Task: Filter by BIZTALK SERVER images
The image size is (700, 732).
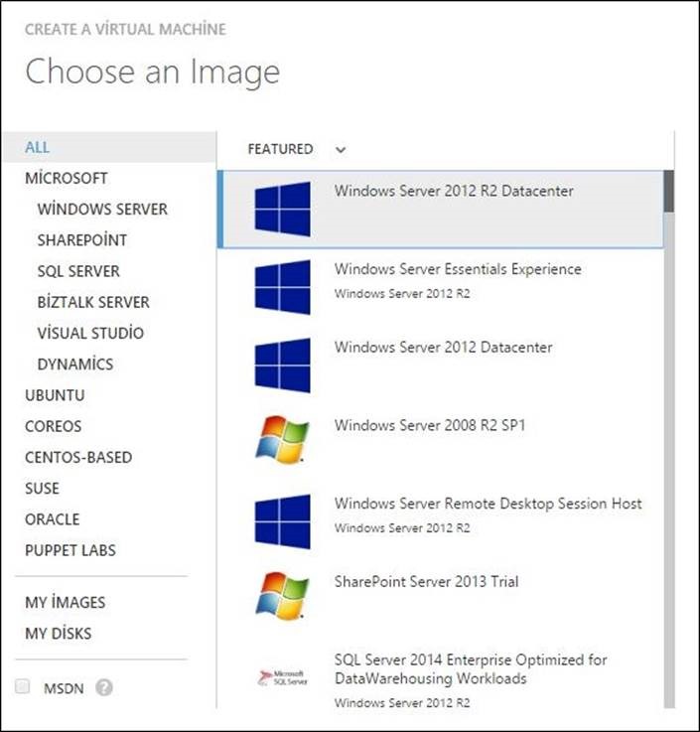Action: pyautogui.click(x=93, y=302)
